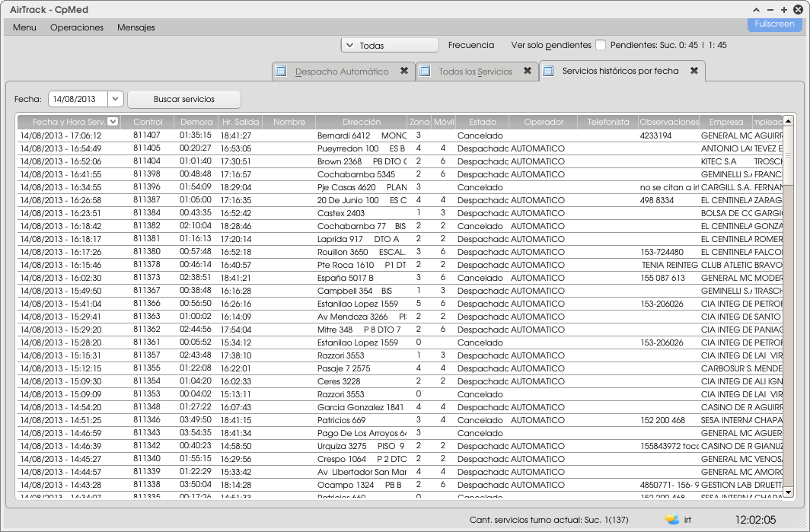The height and width of the screenshot is (532, 810).
Task: Select the address Ocampo 1324
Action: coord(346,485)
